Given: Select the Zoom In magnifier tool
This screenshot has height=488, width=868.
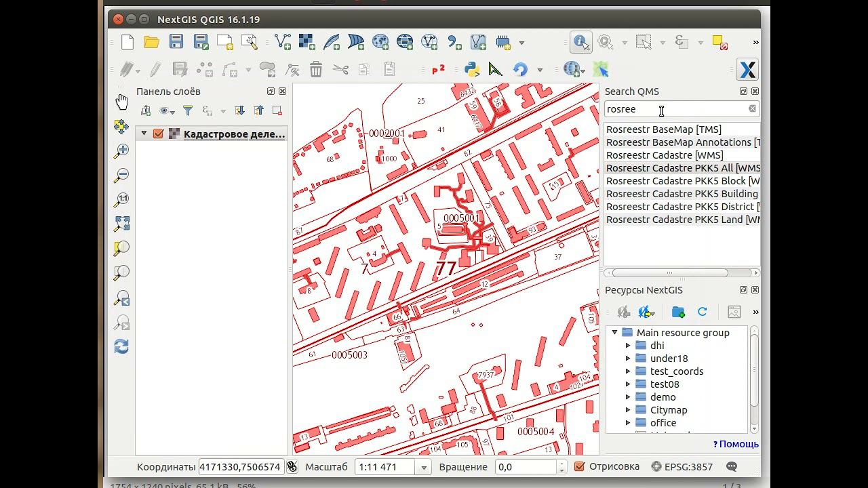Looking at the screenshot, I should [x=121, y=150].
